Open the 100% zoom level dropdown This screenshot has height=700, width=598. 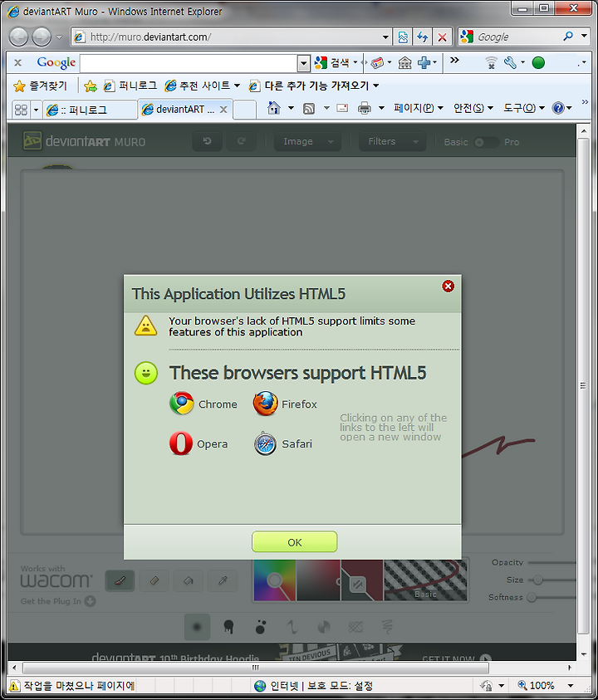point(571,685)
